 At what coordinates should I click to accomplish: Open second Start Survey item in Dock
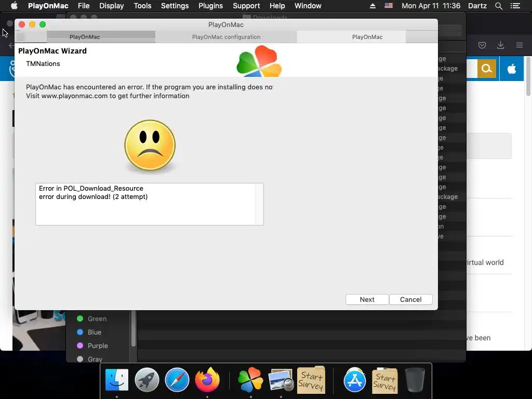click(385, 380)
